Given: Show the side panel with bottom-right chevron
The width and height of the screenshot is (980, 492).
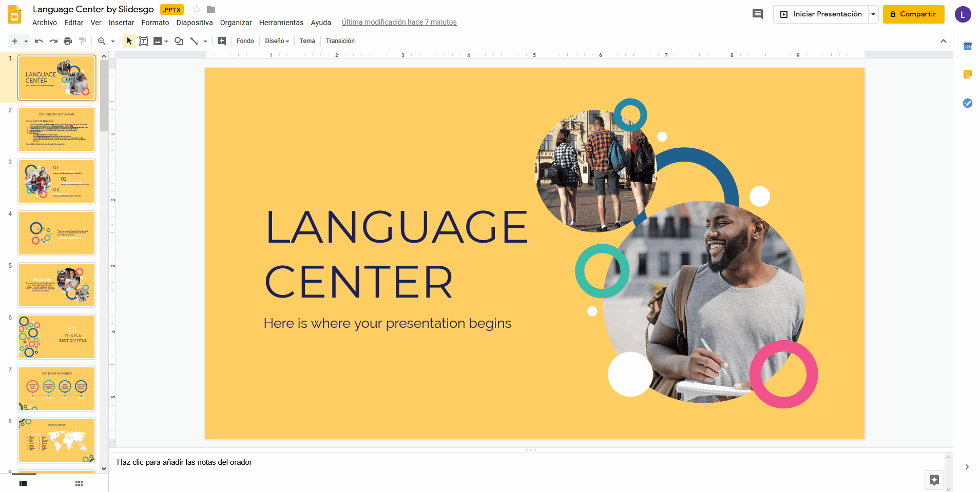Looking at the screenshot, I should (967, 467).
